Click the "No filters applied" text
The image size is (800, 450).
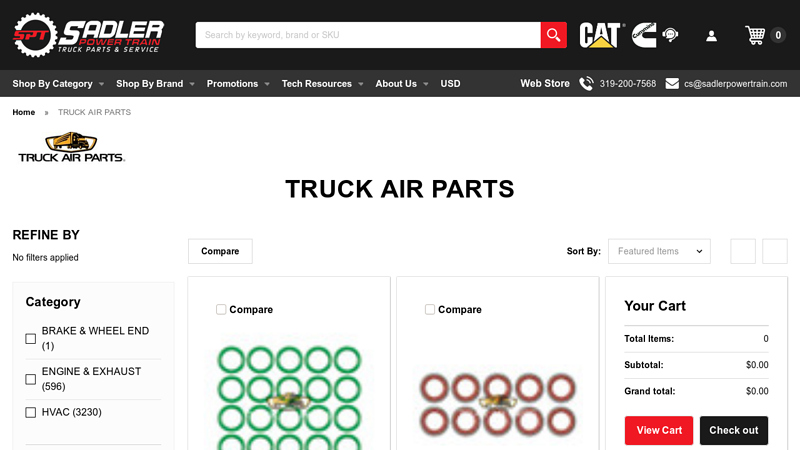(x=45, y=257)
